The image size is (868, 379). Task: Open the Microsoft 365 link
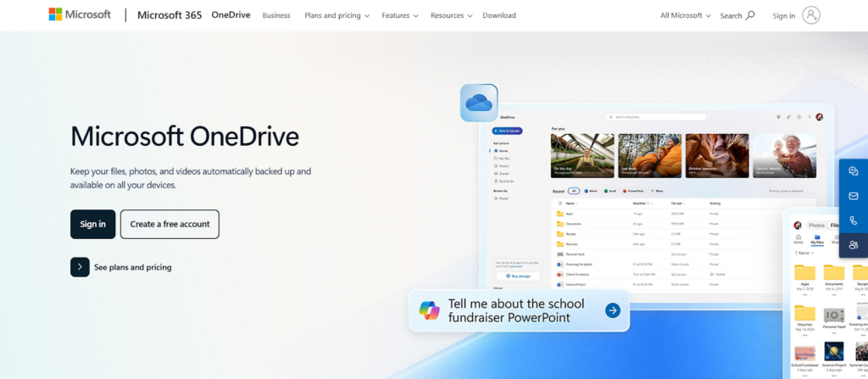(170, 15)
